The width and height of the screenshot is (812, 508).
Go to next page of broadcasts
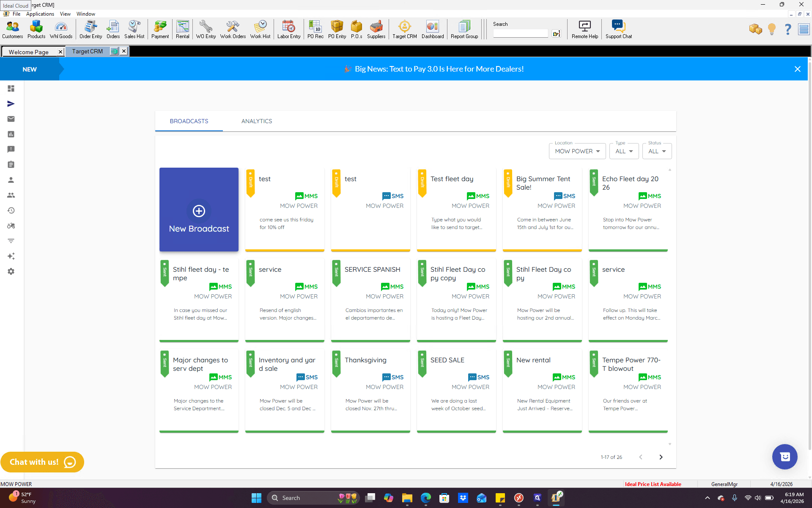(661, 457)
